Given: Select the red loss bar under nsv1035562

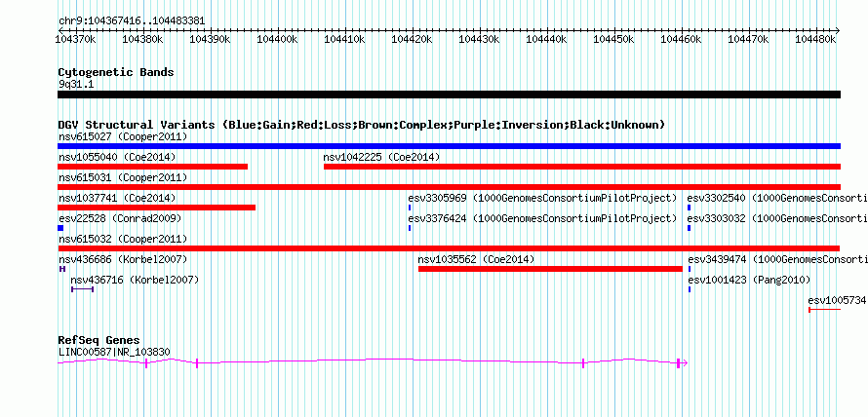Looking at the screenshot, I should click(550, 269).
